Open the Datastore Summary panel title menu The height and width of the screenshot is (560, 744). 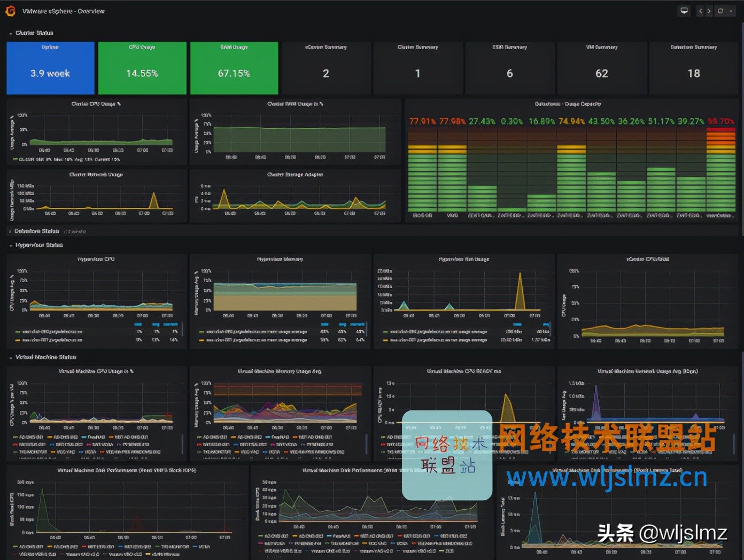[x=694, y=47]
